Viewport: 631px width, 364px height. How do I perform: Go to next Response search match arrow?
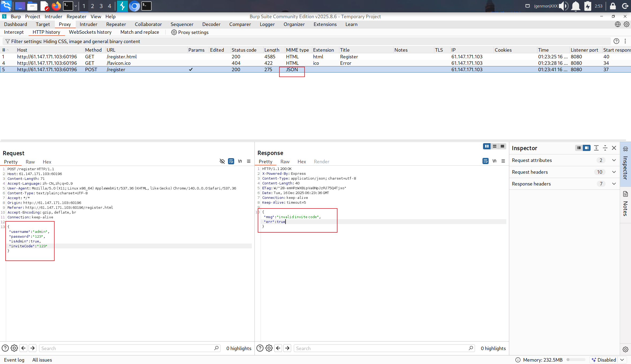click(287, 348)
